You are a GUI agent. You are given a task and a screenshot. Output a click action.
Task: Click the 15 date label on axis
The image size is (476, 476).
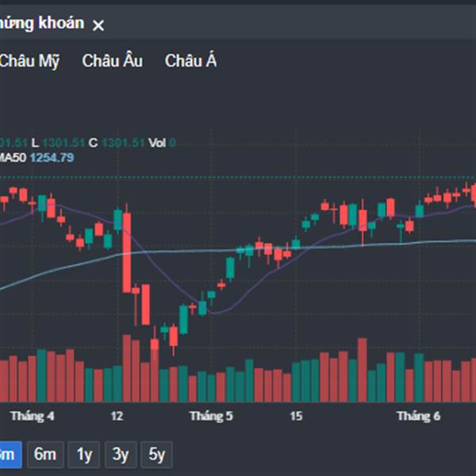[x=297, y=416]
